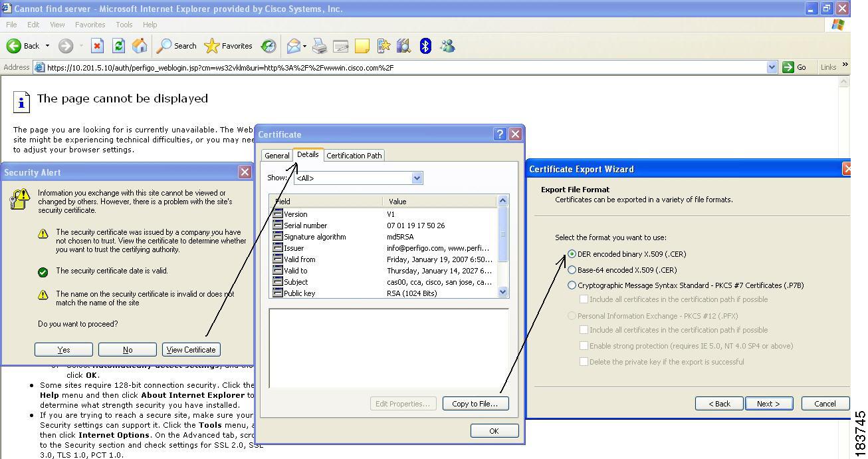Toggle Delete the private key checkbox
868x459 pixels.
(584, 362)
